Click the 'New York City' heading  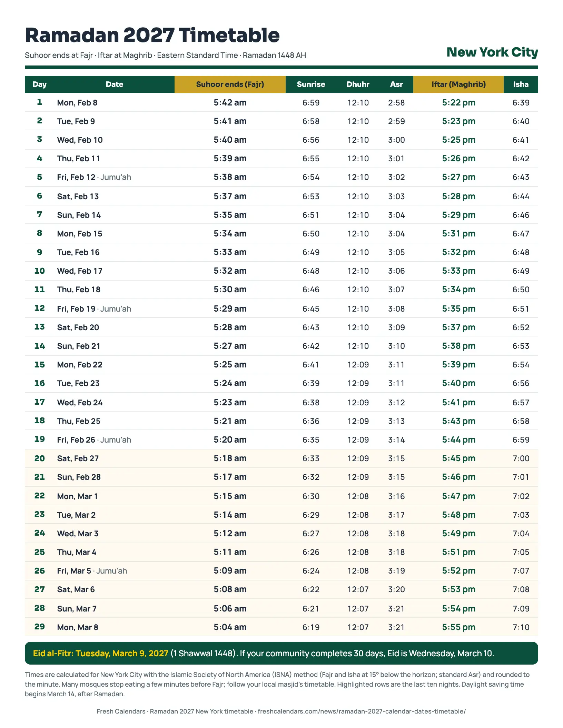pyautogui.click(x=492, y=52)
